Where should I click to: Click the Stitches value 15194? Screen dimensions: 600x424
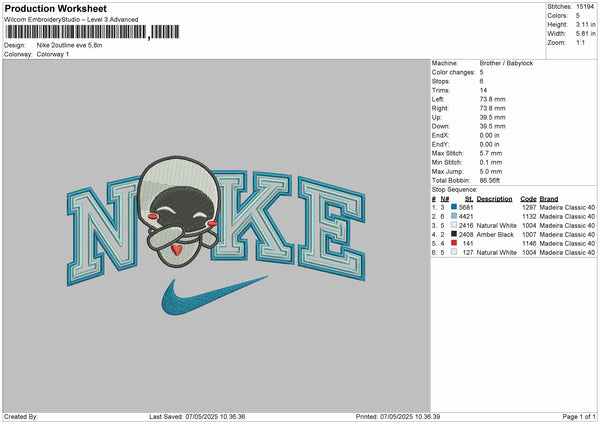pos(585,7)
